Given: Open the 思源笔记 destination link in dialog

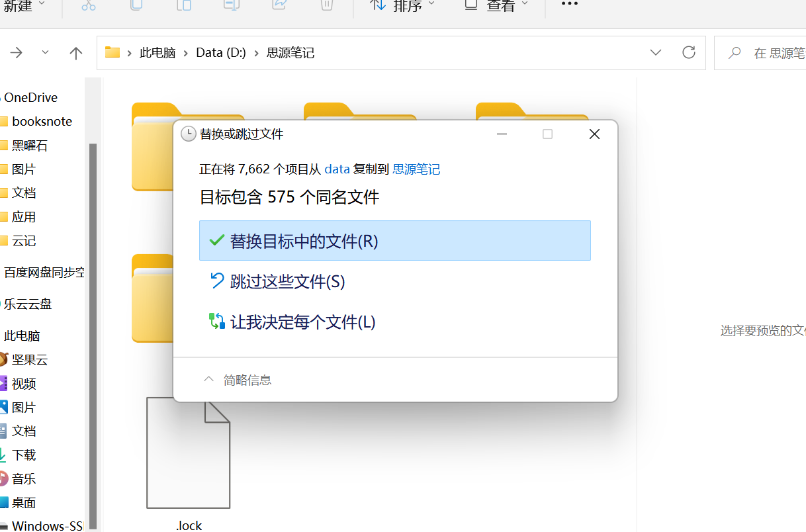Looking at the screenshot, I should point(416,169).
